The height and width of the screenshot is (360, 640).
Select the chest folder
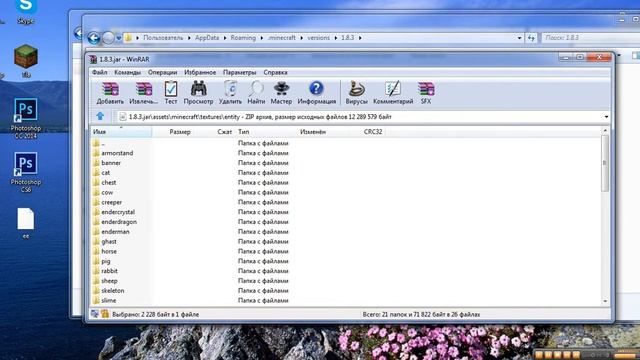tap(109, 182)
